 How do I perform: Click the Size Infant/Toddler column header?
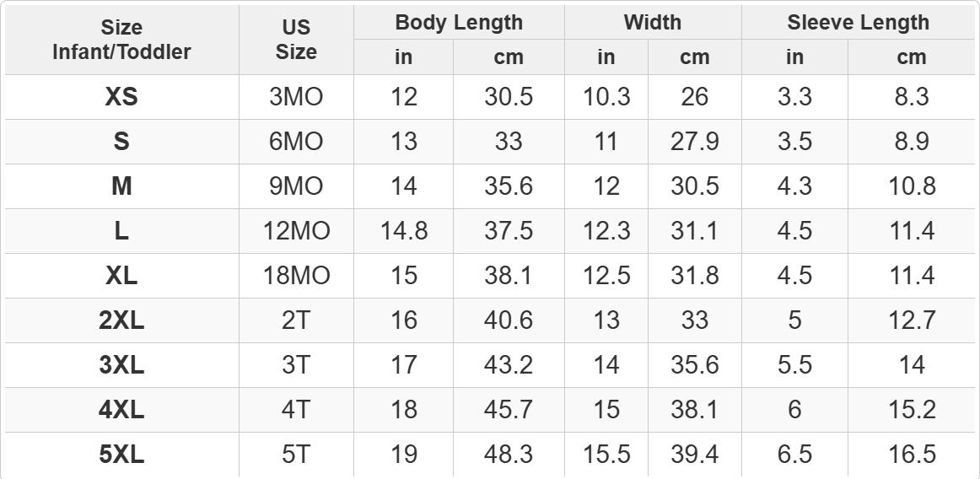coord(121,40)
